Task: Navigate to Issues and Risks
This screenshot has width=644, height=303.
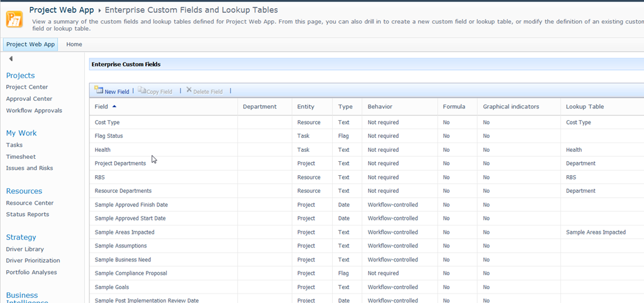Action: (x=30, y=168)
